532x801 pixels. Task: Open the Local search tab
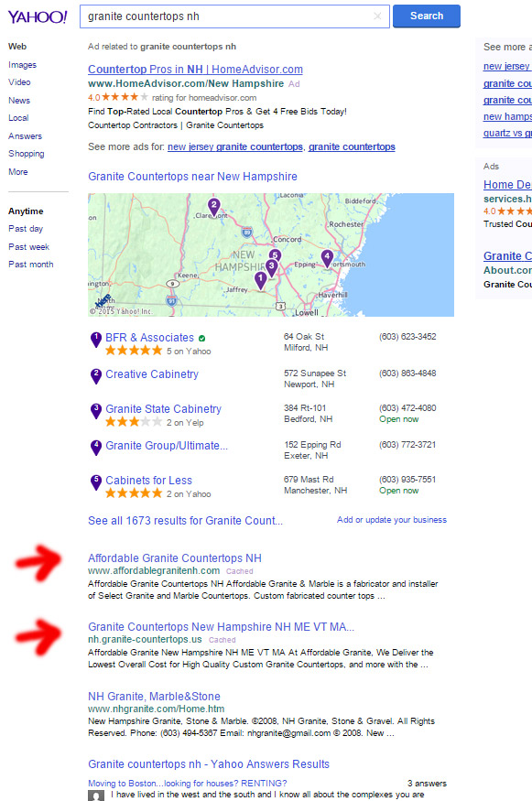tap(18, 118)
